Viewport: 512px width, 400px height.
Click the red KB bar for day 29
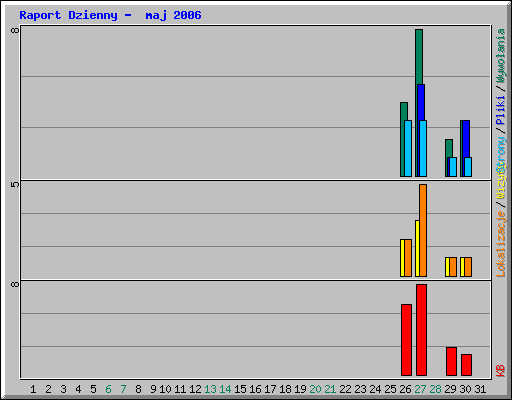(451, 362)
